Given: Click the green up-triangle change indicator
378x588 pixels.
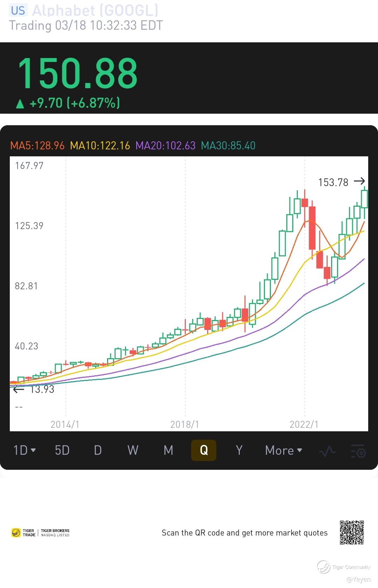Looking at the screenshot, I should point(20,104).
